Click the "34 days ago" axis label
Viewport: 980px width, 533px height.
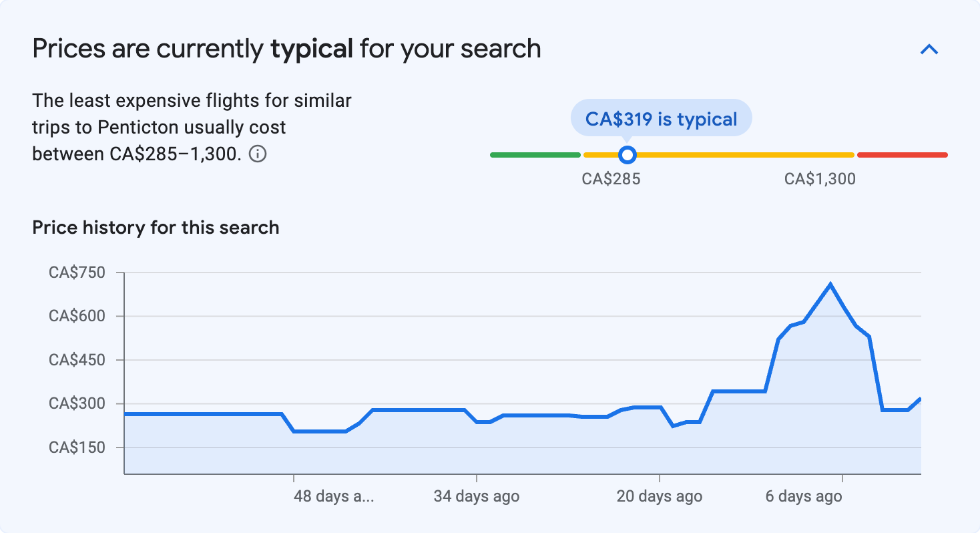(476, 497)
